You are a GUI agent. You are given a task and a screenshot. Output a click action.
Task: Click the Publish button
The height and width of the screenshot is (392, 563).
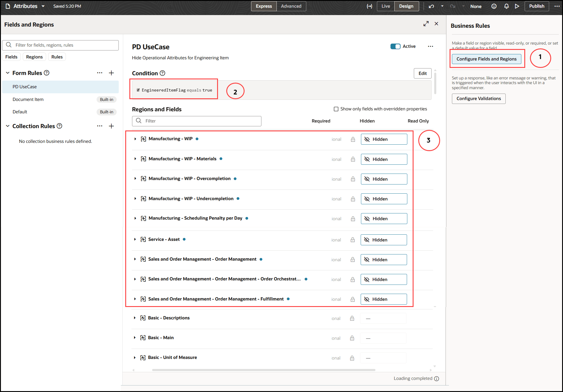point(536,6)
